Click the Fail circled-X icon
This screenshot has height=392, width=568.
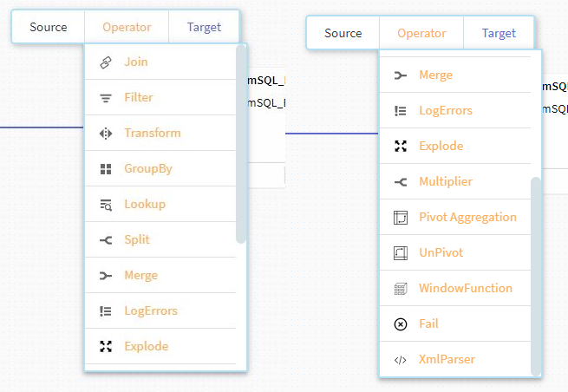point(401,324)
